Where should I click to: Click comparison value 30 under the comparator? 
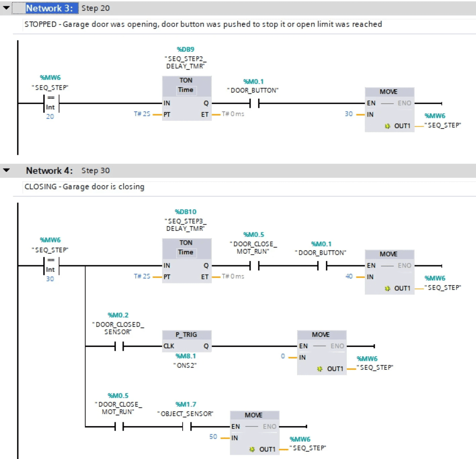[50, 279]
